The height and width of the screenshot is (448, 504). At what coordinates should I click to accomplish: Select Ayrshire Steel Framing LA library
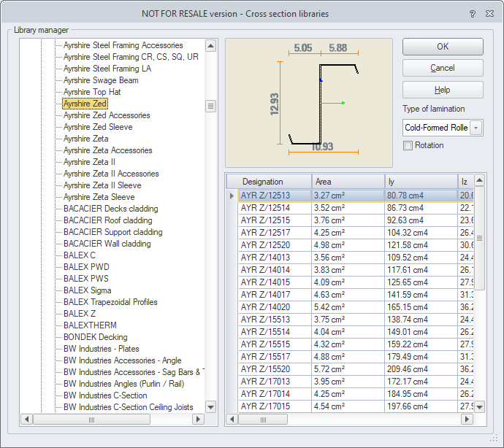[x=107, y=69]
